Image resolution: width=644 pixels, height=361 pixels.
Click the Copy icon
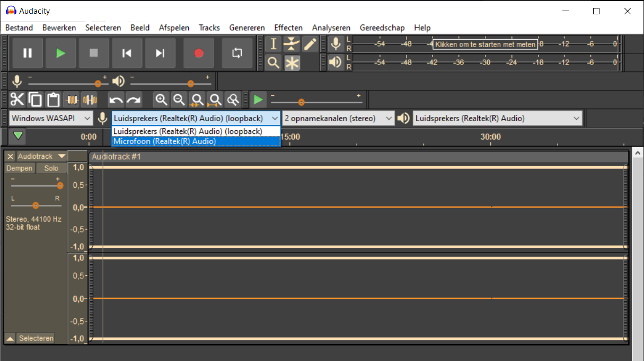click(35, 100)
